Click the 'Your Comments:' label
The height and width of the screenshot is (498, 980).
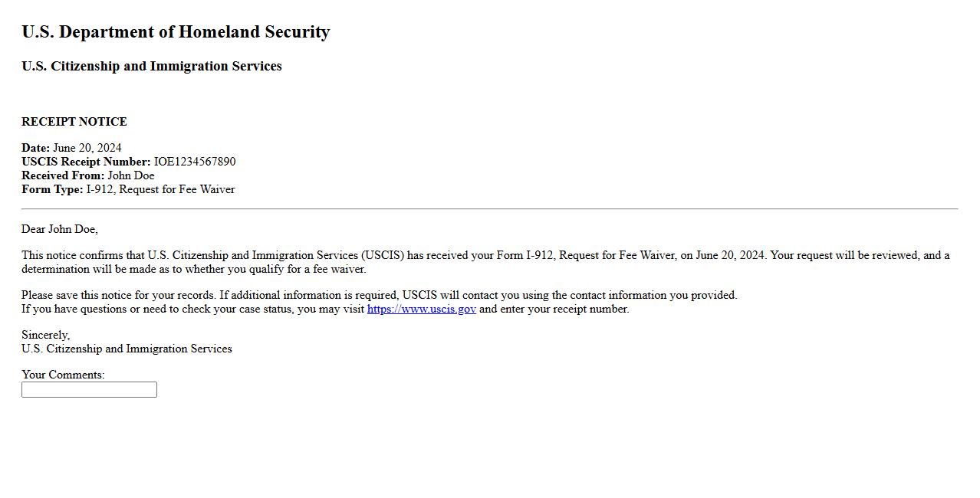[63, 375]
